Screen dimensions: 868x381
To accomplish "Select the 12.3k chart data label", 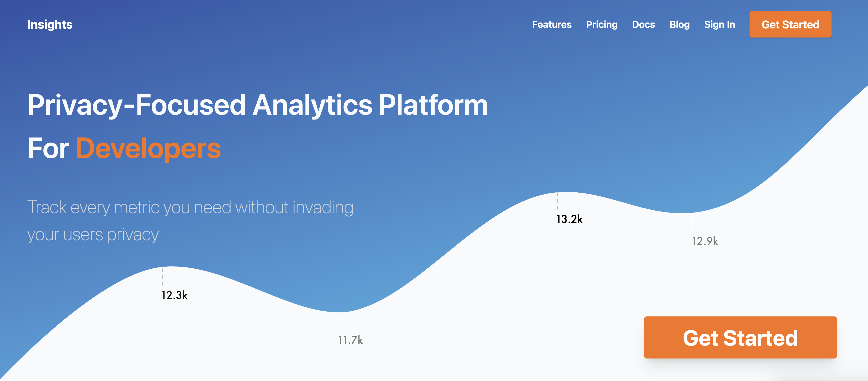I will 174,295.
